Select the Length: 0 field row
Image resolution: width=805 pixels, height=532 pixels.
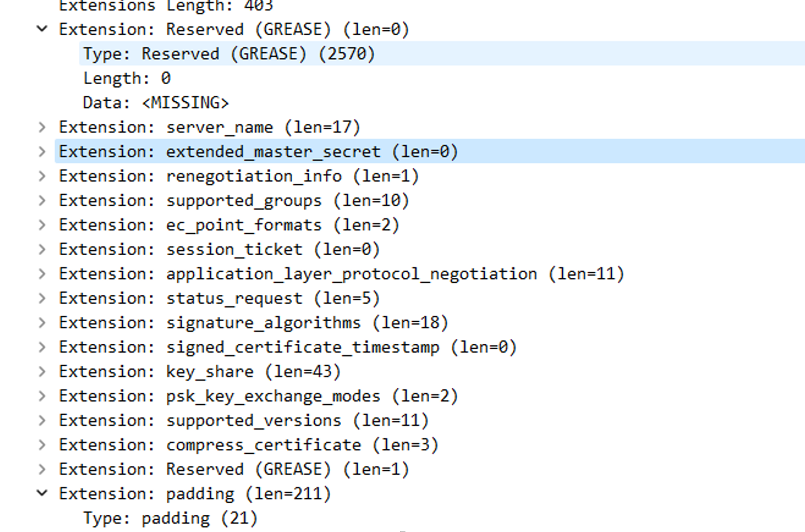[x=127, y=78]
